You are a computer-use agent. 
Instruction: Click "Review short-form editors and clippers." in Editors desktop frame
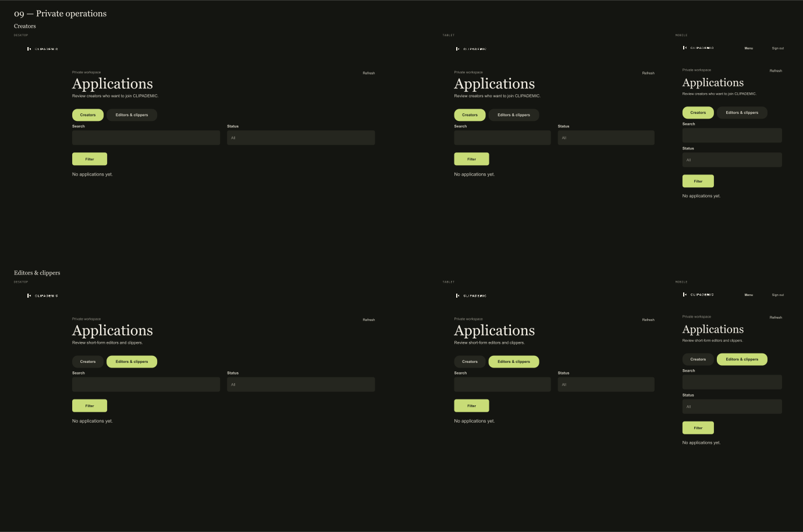(107, 342)
